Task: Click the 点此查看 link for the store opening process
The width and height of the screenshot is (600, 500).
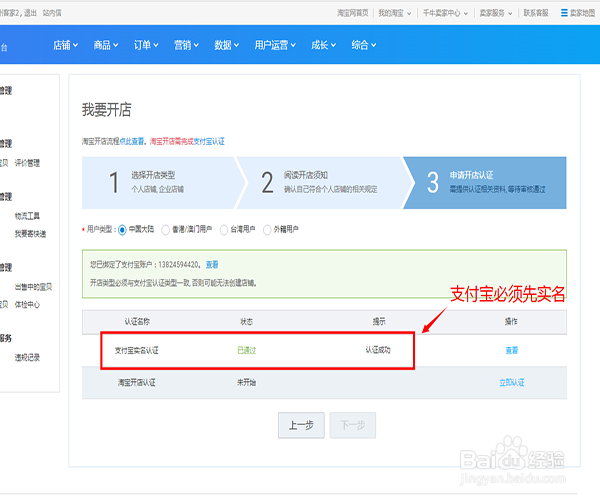Action: click(132, 142)
